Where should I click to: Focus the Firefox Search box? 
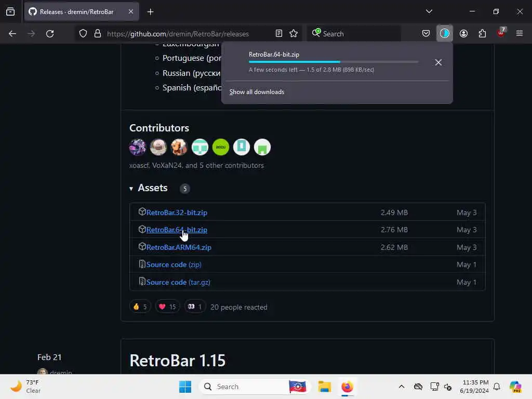click(x=354, y=34)
